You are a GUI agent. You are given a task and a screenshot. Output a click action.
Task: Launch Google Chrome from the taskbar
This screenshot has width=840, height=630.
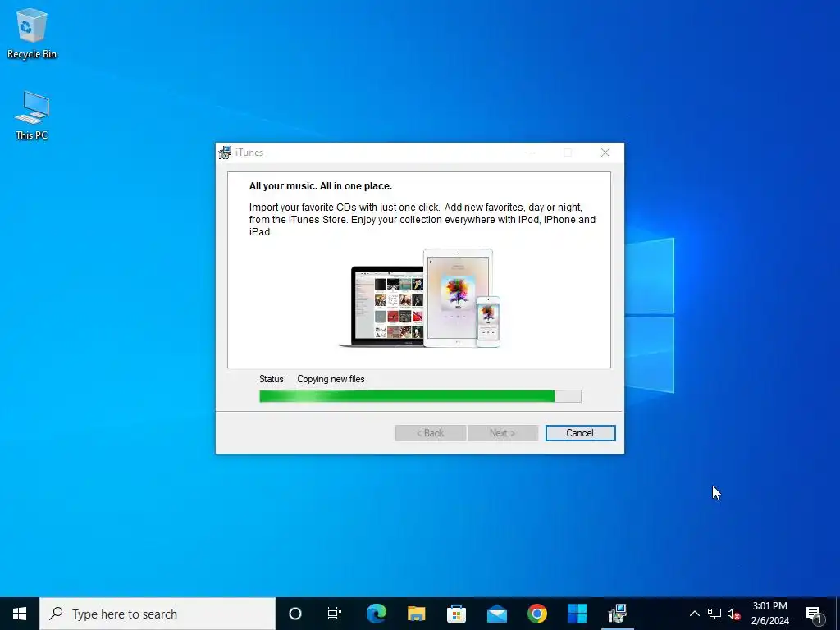(x=536, y=614)
